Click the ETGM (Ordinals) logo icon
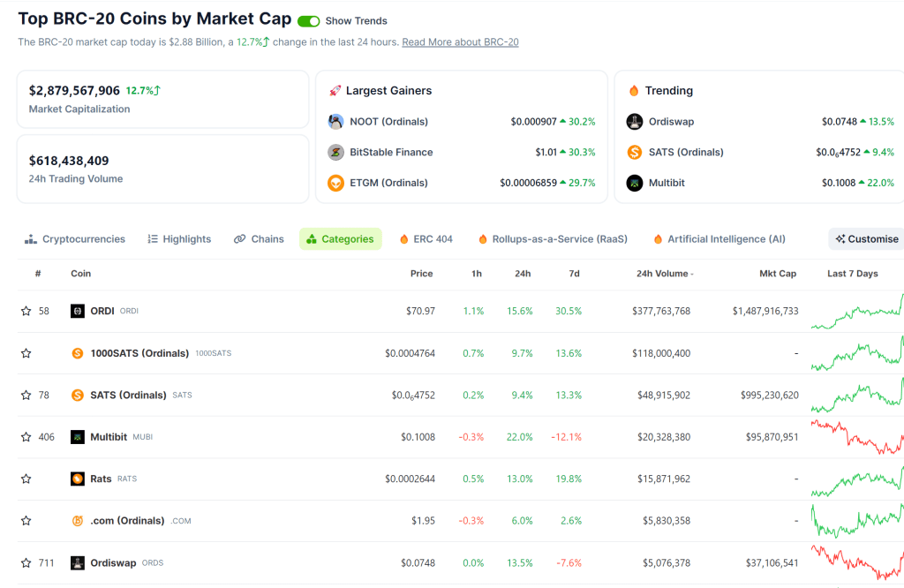The image size is (904, 588). tap(335, 183)
